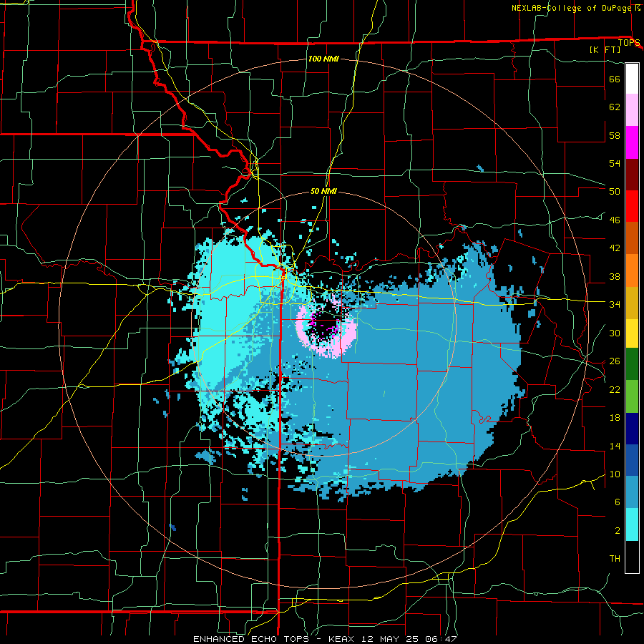Click the black TH threshold swatch
This screenshot has width=644, height=644.
coord(632,557)
